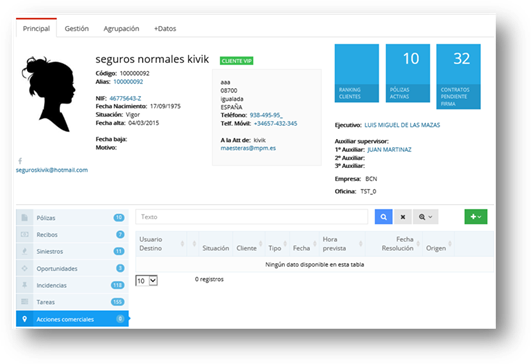The height and width of the screenshot is (364, 531).
Task: Open the Ranking Clientes tile
Action: (x=357, y=73)
